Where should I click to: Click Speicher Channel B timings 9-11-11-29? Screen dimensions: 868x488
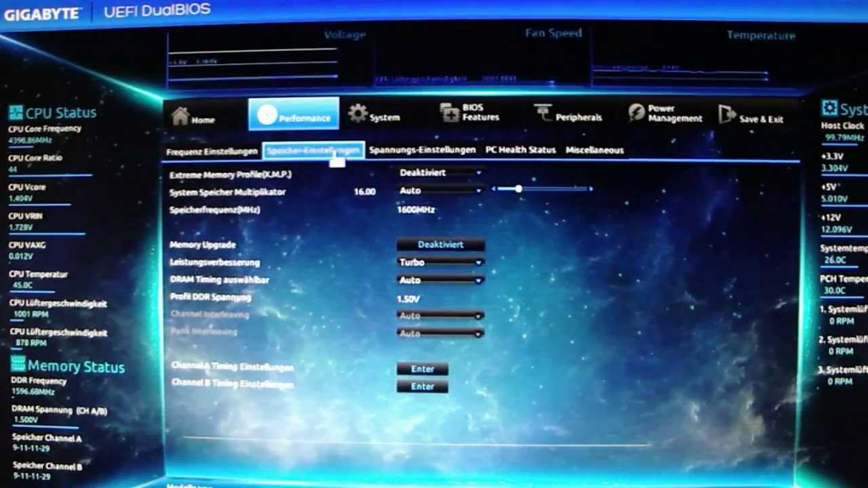coord(31,476)
